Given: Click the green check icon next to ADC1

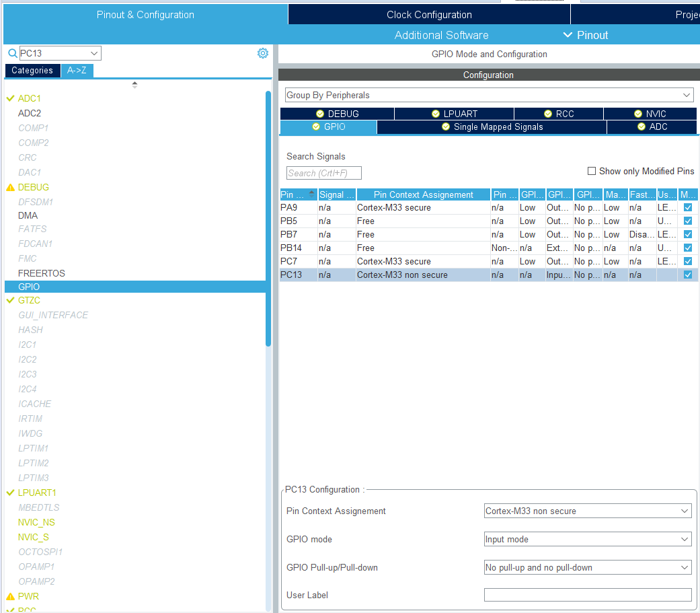Looking at the screenshot, I should [x=9, y=98].
